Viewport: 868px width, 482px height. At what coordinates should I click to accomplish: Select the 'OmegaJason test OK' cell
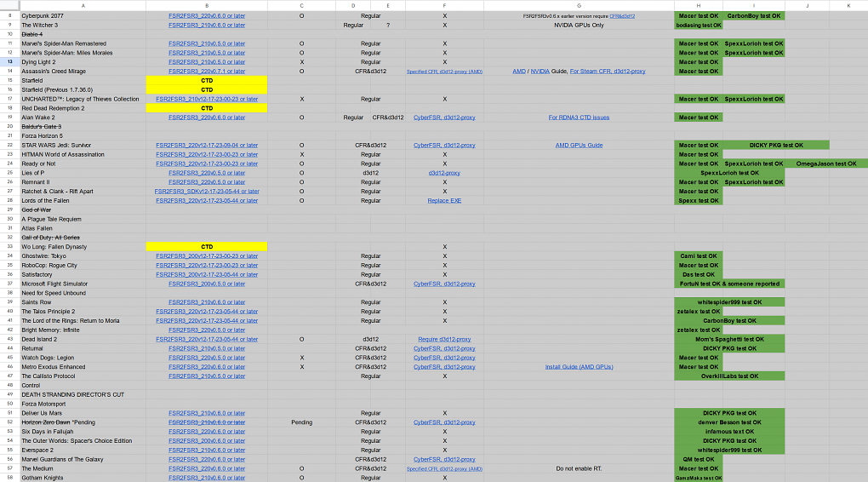coord(826,164)
